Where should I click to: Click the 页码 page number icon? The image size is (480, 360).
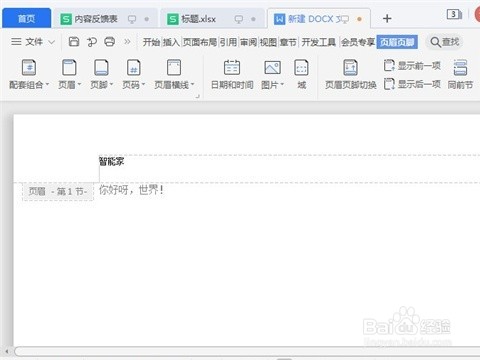click(x=133, y=68)
